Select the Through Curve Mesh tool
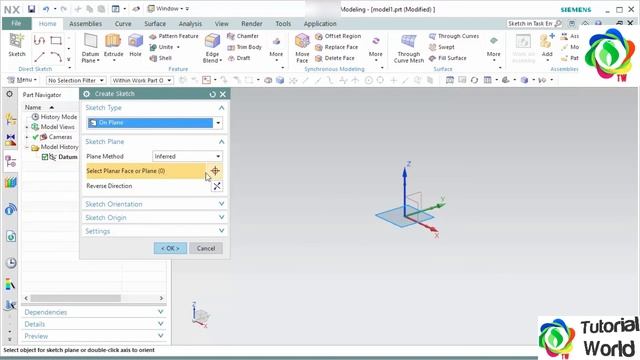 click(409, 48)
